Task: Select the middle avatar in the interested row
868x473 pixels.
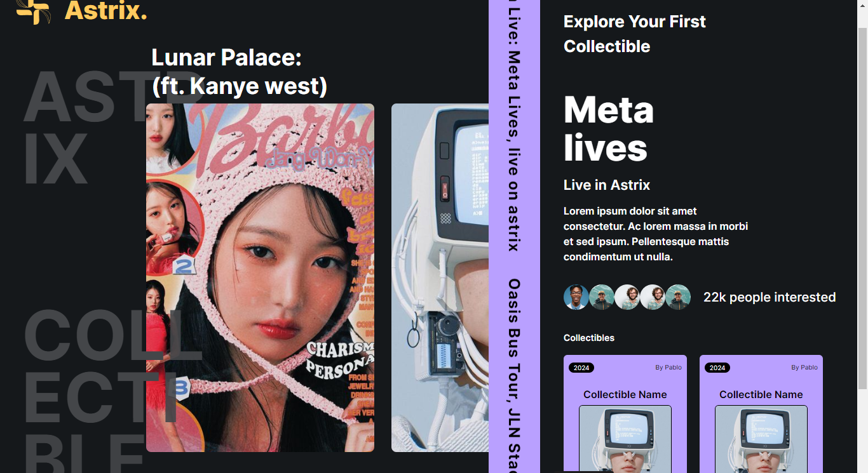Action: [627, 297]
